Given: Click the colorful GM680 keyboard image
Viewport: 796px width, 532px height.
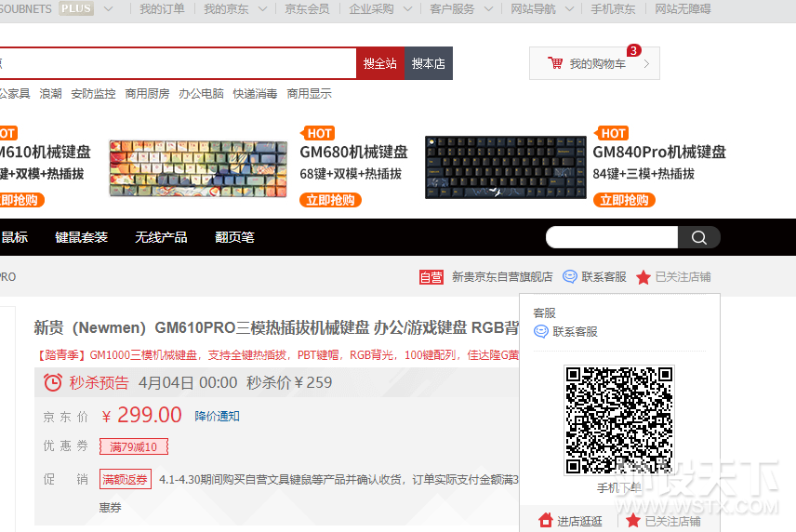Looking at the screenshot, I should click(x=198, y=168).
